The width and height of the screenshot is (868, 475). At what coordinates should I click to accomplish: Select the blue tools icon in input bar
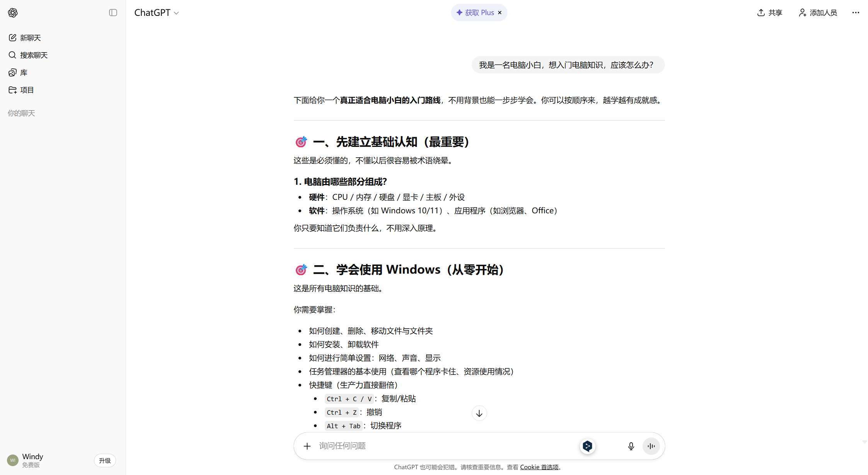click(587, 446)
